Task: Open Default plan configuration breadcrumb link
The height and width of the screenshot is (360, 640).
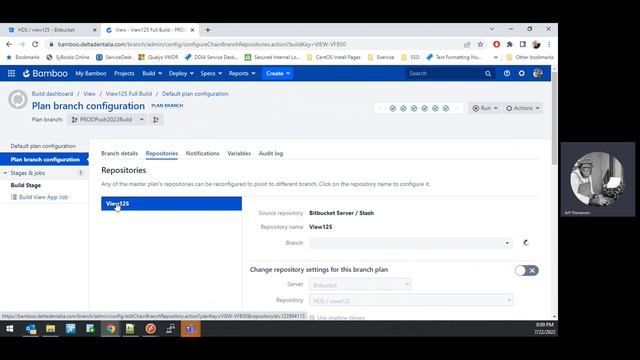Action: 195,94
